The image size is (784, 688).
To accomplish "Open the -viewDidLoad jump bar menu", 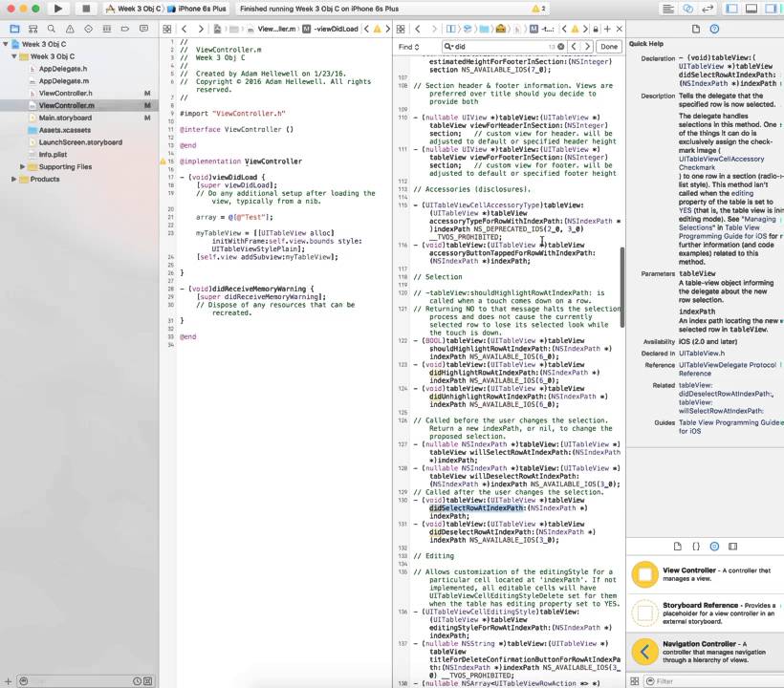I will tap(332, 29).
